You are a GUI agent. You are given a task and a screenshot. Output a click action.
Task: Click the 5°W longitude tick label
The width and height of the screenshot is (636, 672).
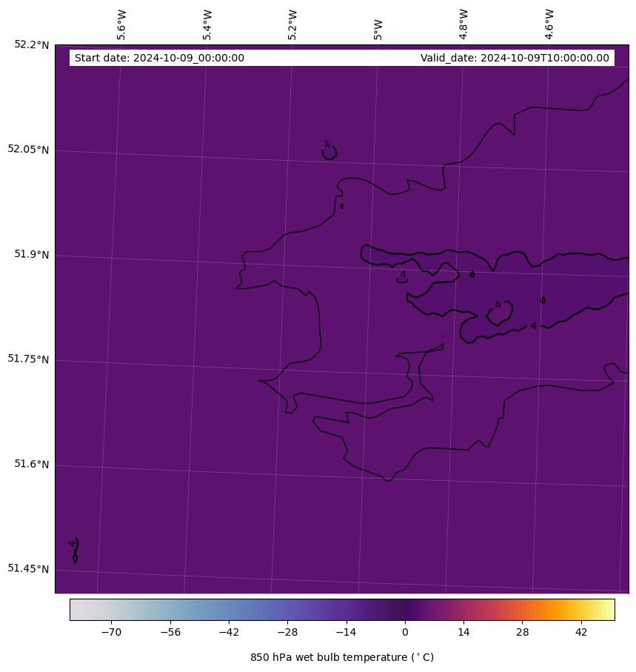pyautogui.click(x=378, y=30)
